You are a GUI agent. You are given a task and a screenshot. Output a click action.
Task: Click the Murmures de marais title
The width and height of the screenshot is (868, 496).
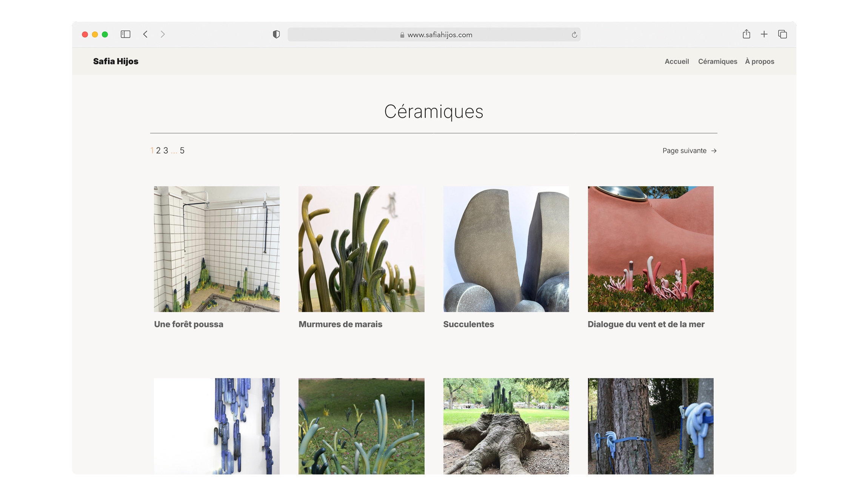click(x=340, y=324)
